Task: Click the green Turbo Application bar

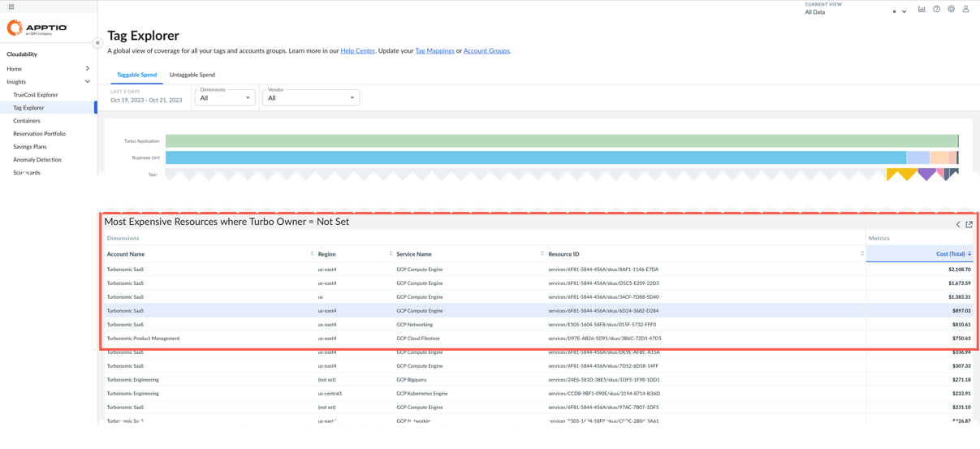Action: click(562, 141)
